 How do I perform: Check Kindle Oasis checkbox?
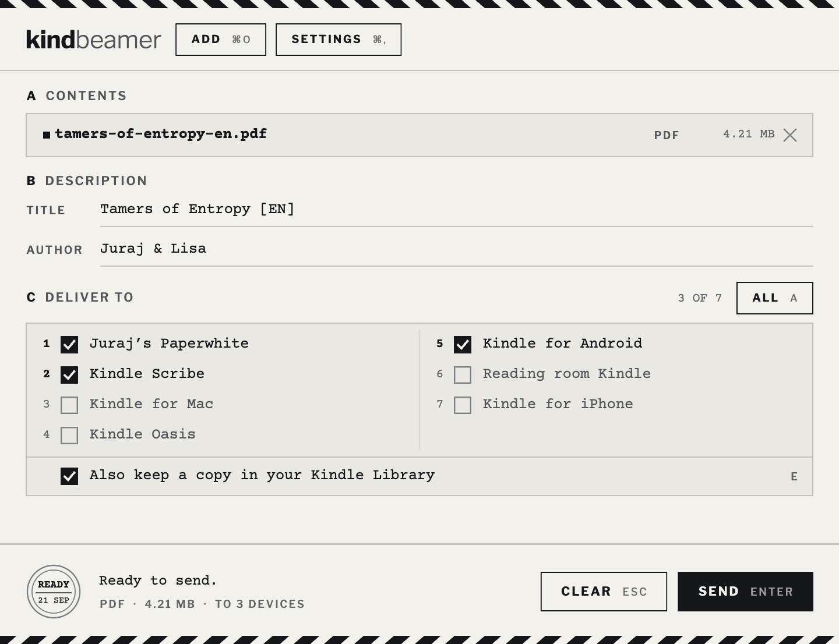[69, 436]
